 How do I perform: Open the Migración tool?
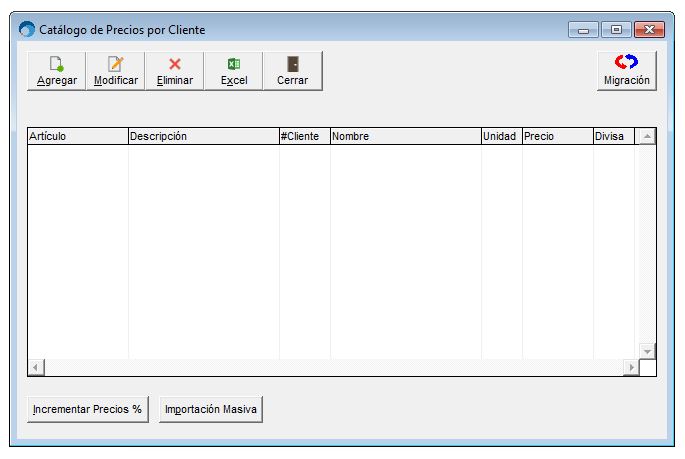[626, 71]
